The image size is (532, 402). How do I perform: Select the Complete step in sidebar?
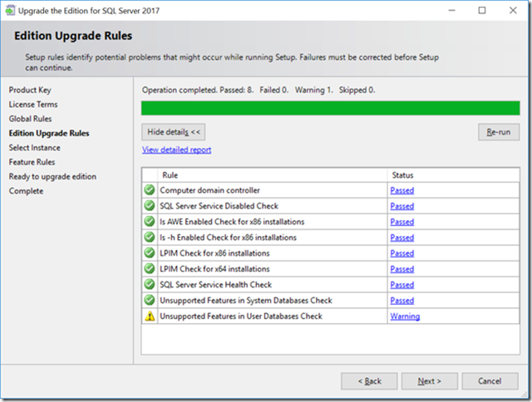point(26,191)
